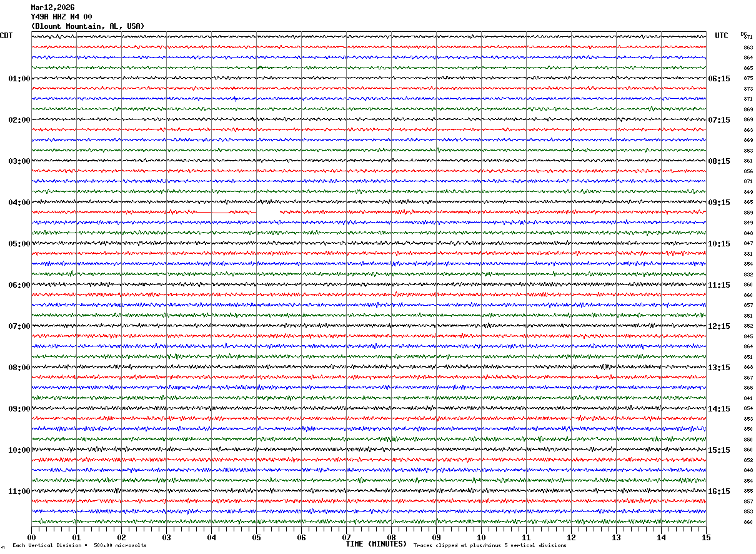Viewport: 756px width, 554px height.
Task: Click the 08:00 CDT time label
Action: point(19,368)
